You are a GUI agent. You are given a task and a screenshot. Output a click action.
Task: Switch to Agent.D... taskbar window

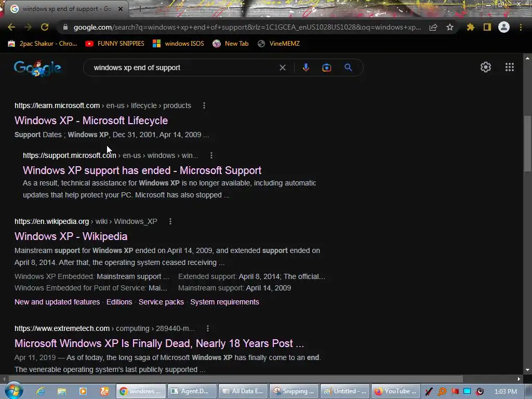[192, 391]
